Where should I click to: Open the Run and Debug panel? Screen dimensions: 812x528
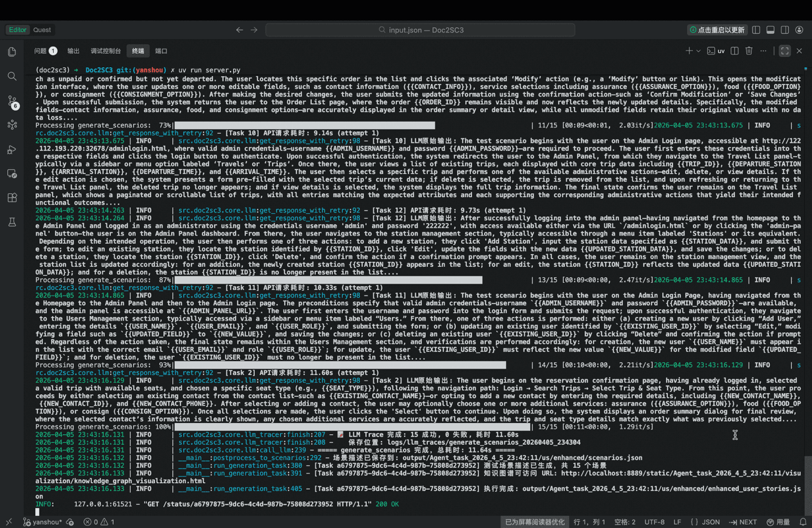coord(12,150)
